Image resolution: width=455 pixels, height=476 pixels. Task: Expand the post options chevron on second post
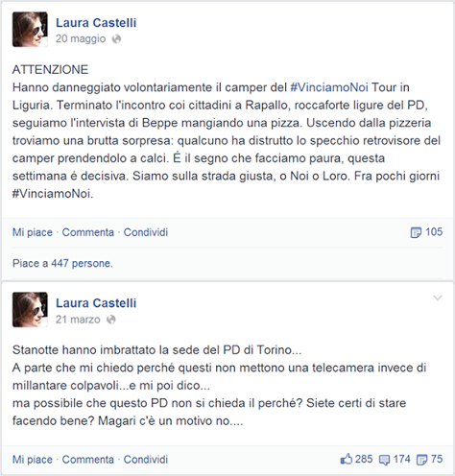click(438, 298)
